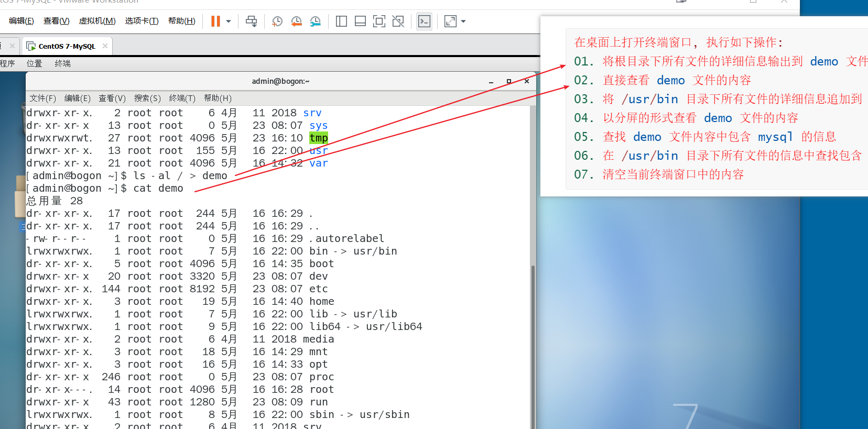Close the partially hidden left tab
The height and width of the screenshot is (429, 868).
(12, 46)
